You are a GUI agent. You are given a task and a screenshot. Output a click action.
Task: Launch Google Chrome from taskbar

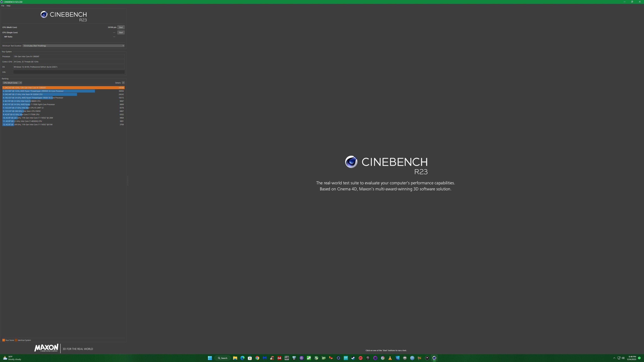[257, 358]
